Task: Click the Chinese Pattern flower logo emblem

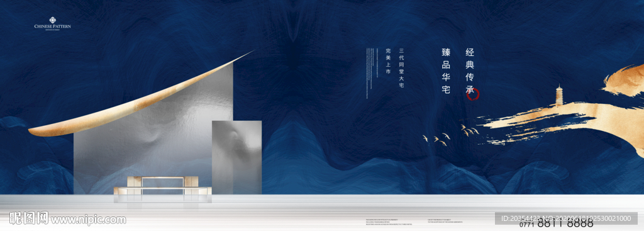Action: [x=52, y=20]
